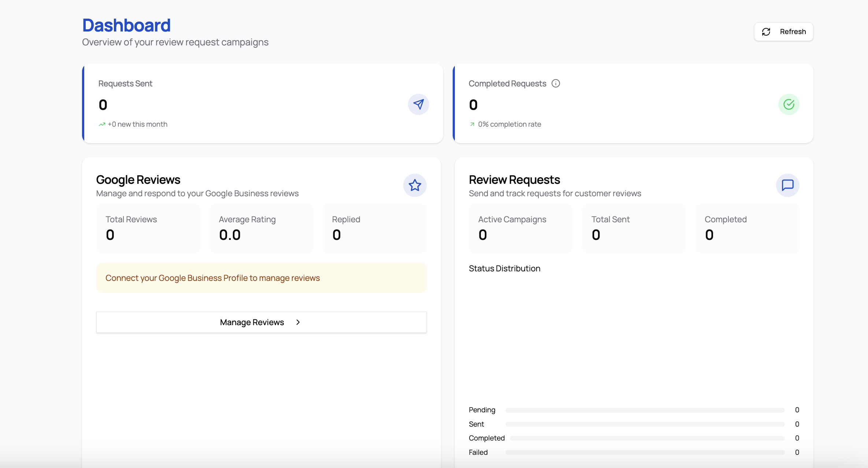Click the trending arrow by new this month
This screenshot has width=868, height=468.
(102, 125)
